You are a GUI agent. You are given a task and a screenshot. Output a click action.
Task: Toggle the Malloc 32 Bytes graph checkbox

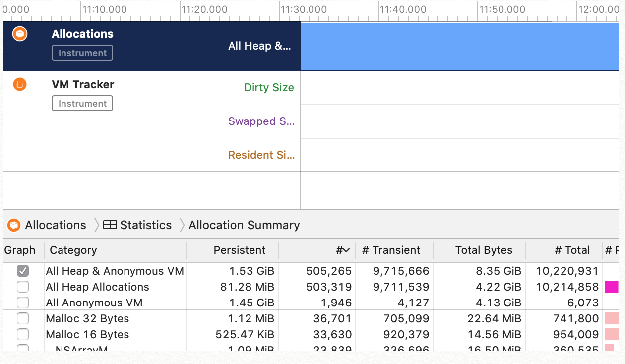(x=23, y=318)
